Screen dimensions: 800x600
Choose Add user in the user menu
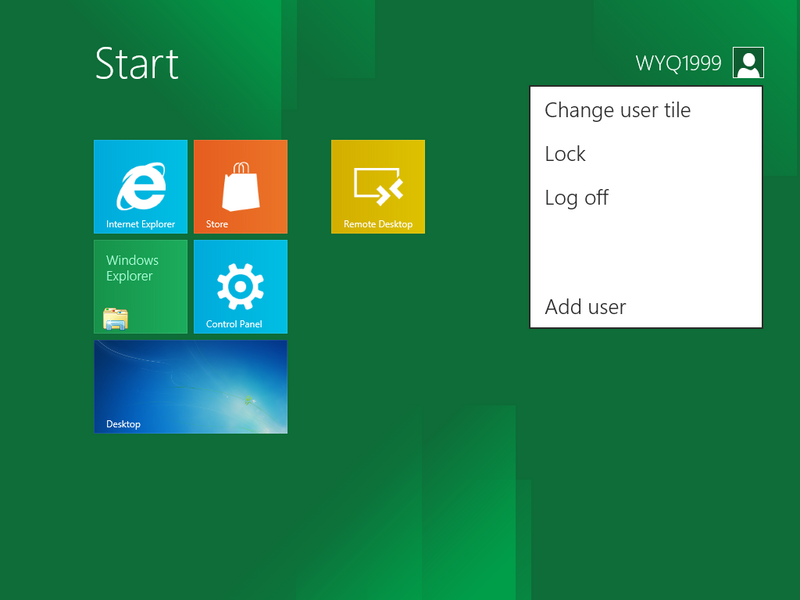coord(585,307)
